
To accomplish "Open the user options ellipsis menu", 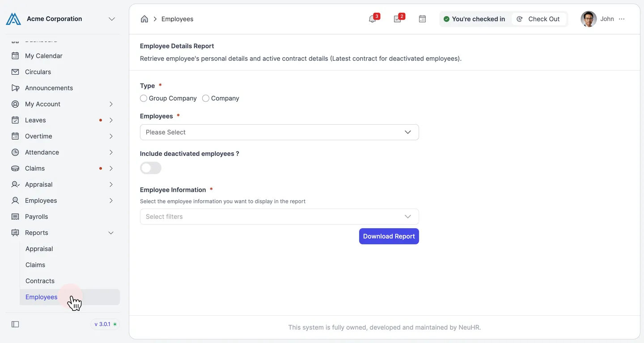I will tap(622, 19).
